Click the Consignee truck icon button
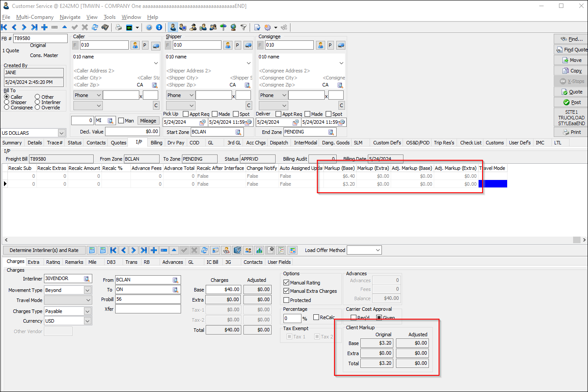 tap(341, 45)
